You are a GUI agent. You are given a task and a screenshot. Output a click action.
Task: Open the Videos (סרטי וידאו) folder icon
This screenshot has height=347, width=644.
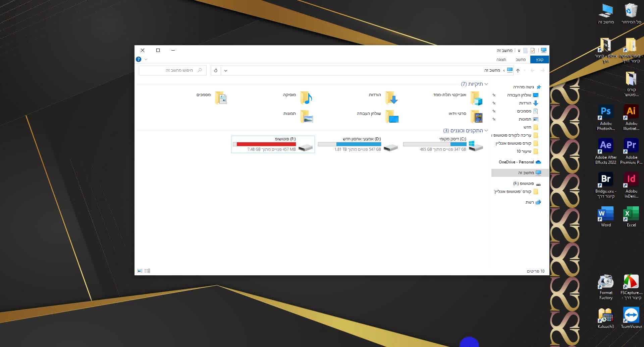476,117
